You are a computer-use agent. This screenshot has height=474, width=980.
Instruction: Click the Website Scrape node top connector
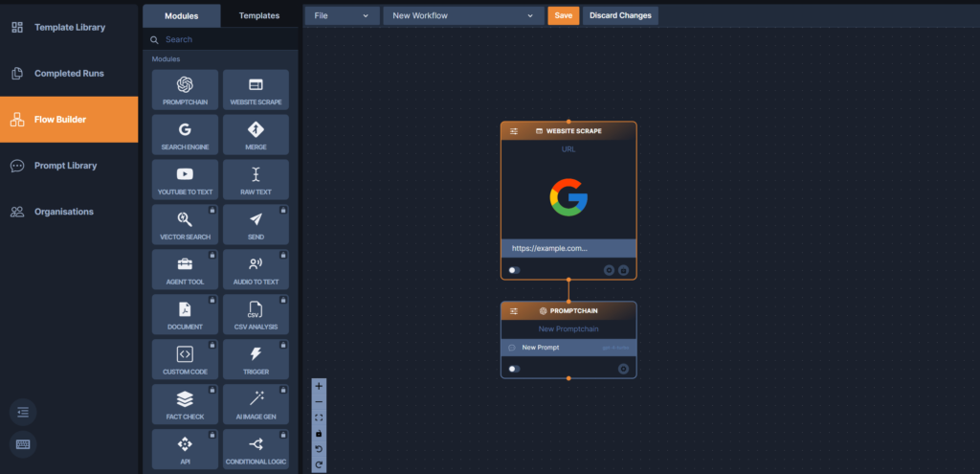(568, 122)
